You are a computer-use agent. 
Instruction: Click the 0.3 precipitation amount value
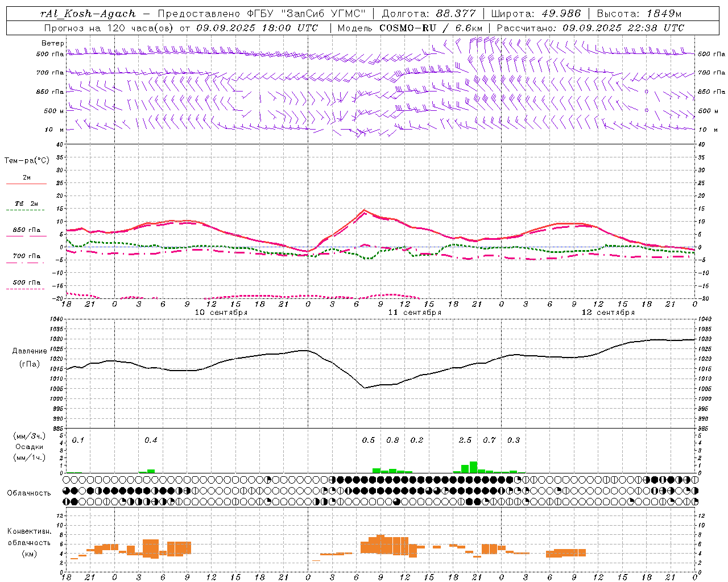514,440
